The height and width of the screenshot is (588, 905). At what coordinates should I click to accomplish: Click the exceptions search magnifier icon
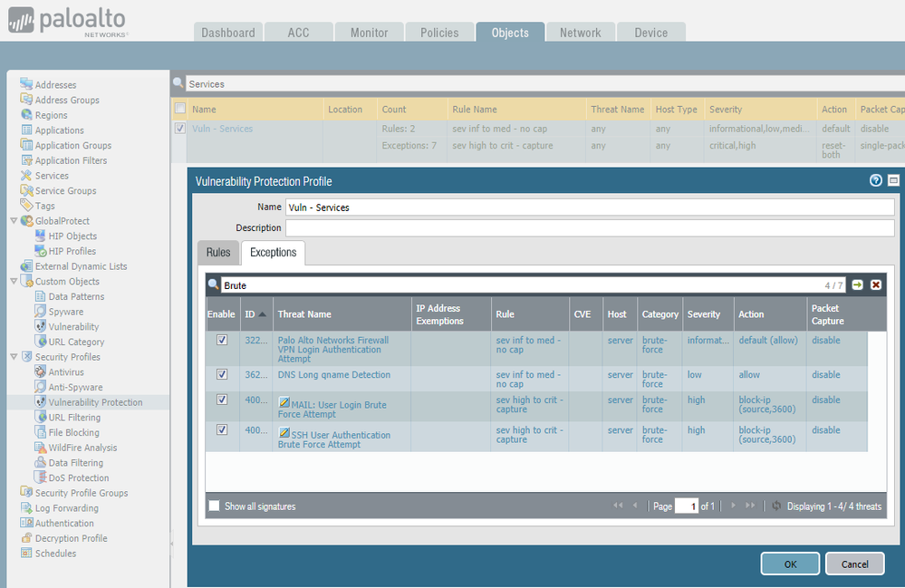click(214, 284)
